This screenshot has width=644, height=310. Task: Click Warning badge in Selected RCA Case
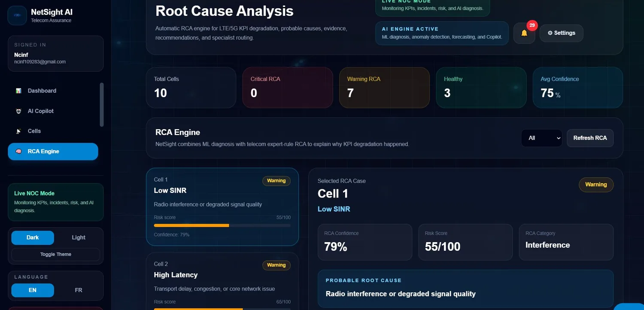tap(596, 185)
